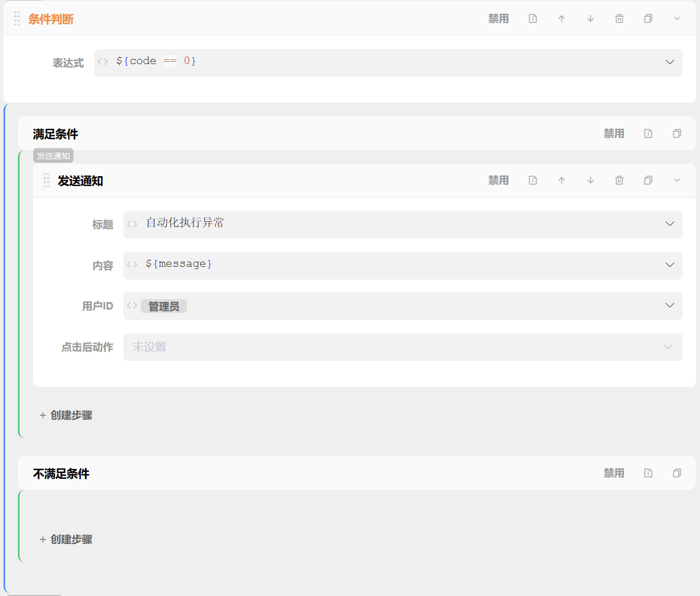Viewport: 700px width, 596px height.
Task: Move 发送通知 step up with arrow icon
Action: click(x=562, y=180)
